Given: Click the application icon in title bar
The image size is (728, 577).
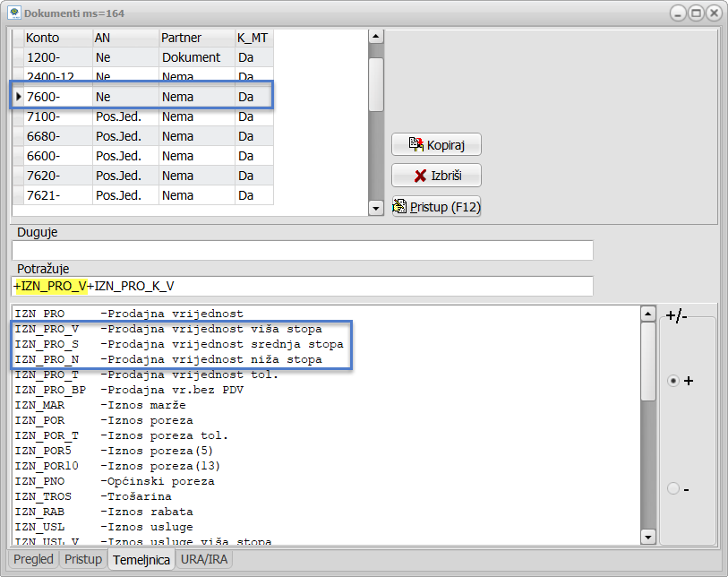Looking at the screenshot, I should point(14,13).
